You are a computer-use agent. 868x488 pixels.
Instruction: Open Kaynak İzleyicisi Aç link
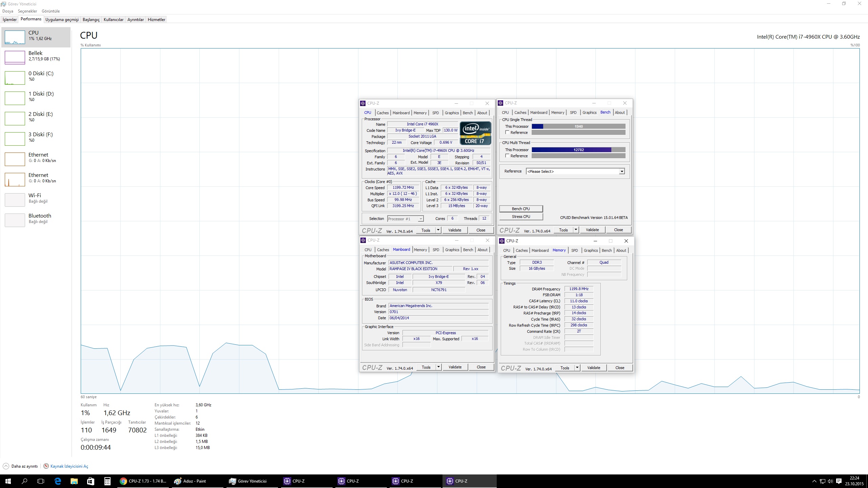[69, 466]
